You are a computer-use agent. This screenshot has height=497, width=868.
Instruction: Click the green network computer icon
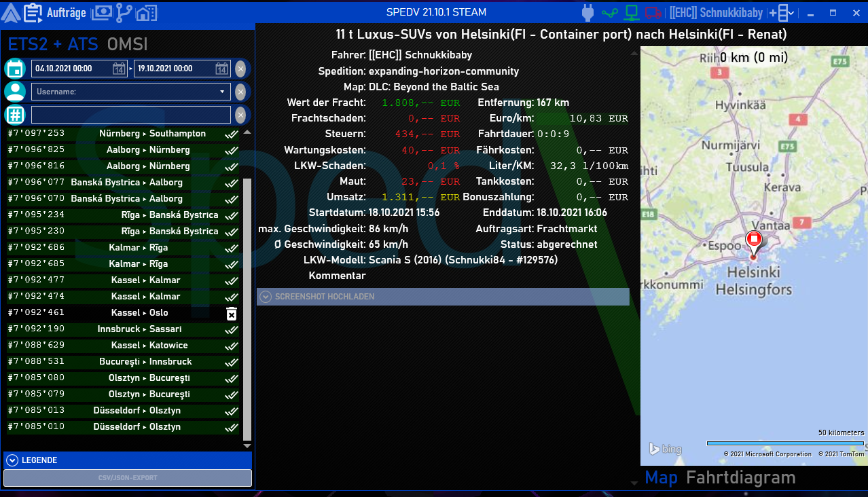pyautogui.click(x=632, y=12)
